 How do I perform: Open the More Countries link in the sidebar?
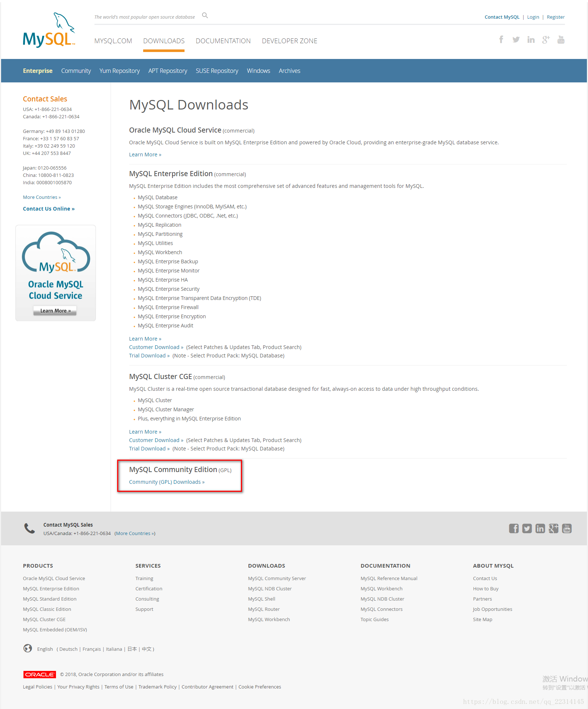point(42,197)
